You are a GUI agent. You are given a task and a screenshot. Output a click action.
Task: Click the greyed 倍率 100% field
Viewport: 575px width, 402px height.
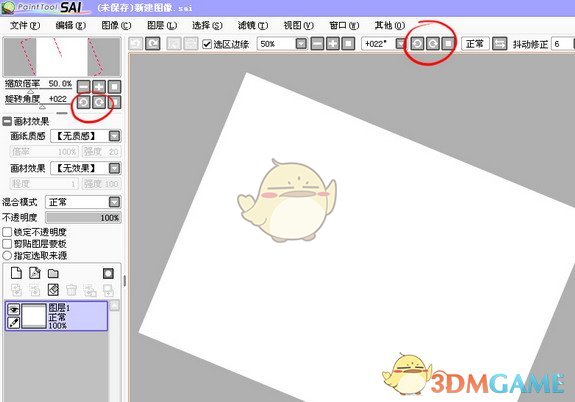click(44, 151)
